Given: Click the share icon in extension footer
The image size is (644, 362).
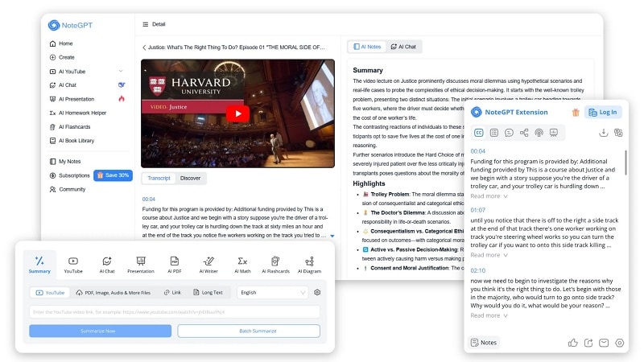Looking at the screenshot, I should (588, 343).
